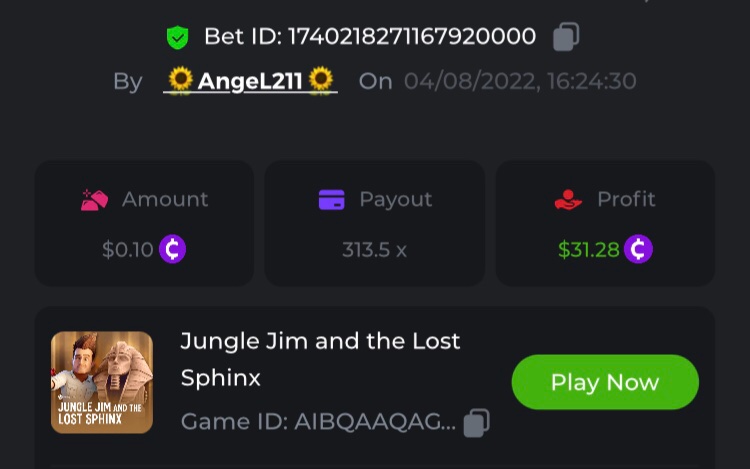Copy the Bet ID to clipboard
Image resolution: width=750 pixels, height=469 pixels.
coord(566,37)
